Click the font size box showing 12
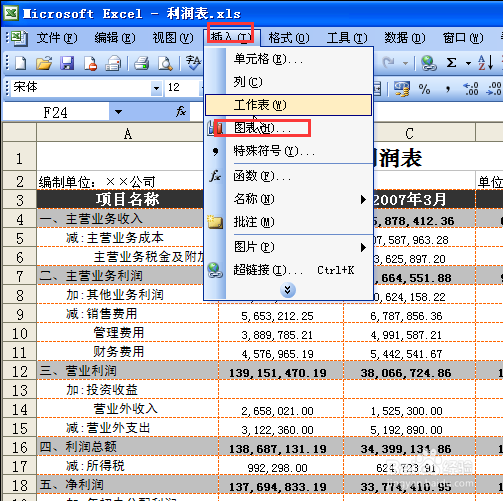 (183, 88)
